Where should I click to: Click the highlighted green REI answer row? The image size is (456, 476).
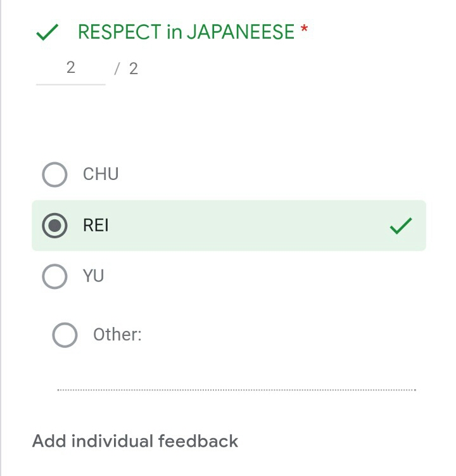pyautogui.click(x=253, y=226)
